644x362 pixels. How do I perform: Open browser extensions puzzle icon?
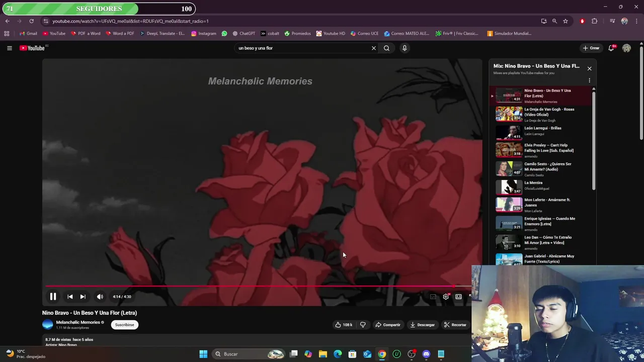(595, 21)
